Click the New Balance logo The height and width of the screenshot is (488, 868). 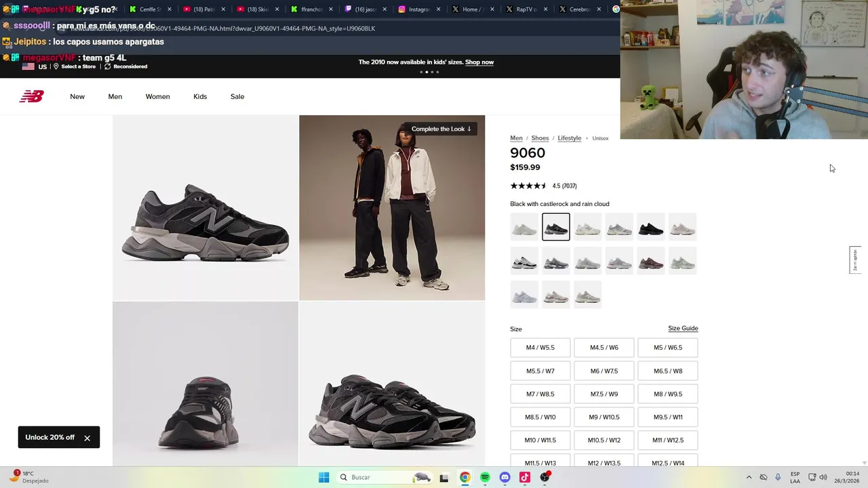31,96
